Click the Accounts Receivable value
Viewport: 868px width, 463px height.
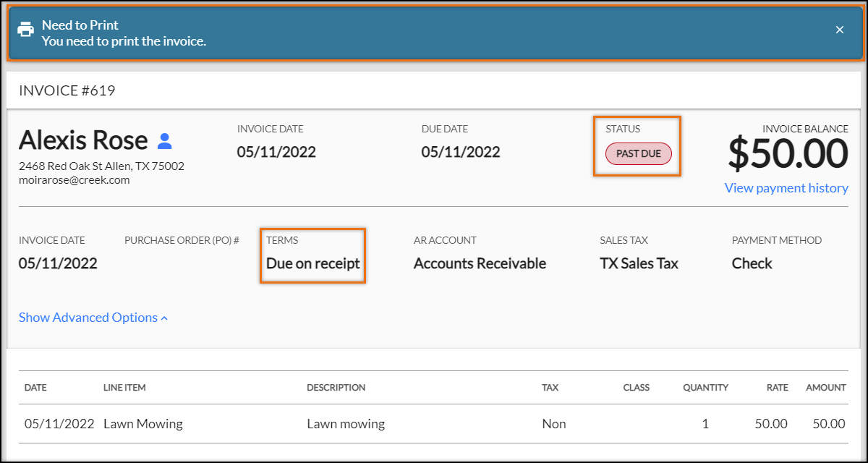tap(480, 263)
